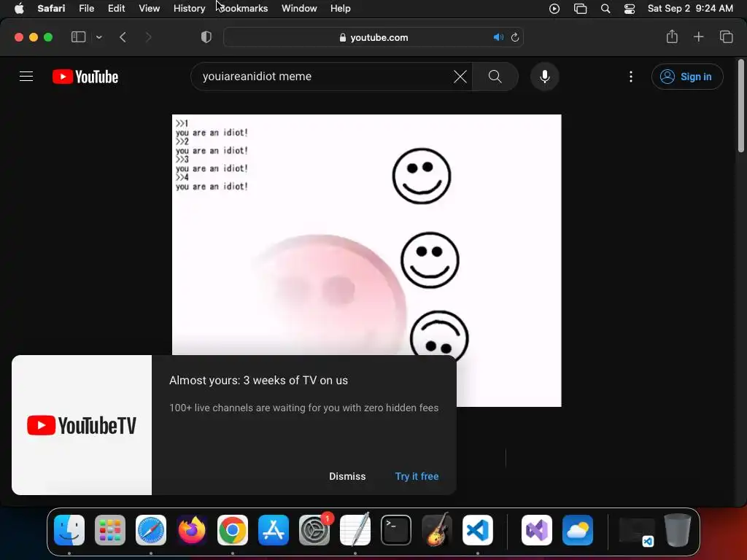
Task: Open the File menu
Action: pyautogui.click(x=86, y=9)
